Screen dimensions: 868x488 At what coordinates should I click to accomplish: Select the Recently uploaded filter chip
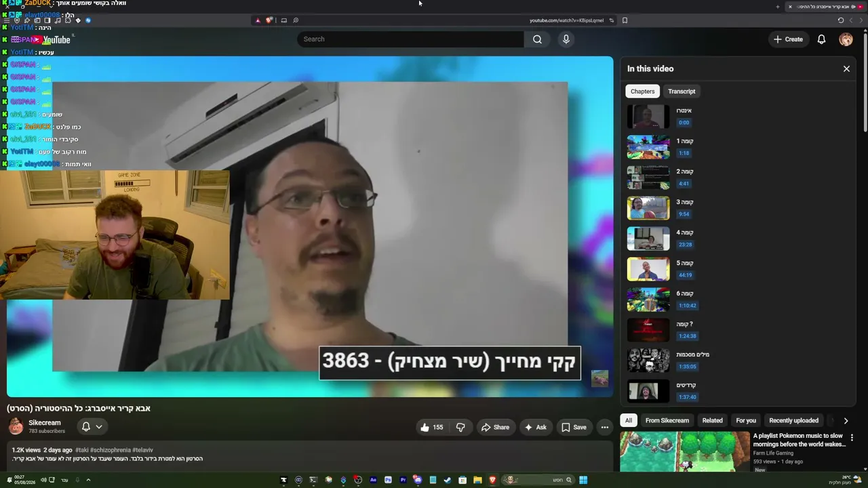793,421
